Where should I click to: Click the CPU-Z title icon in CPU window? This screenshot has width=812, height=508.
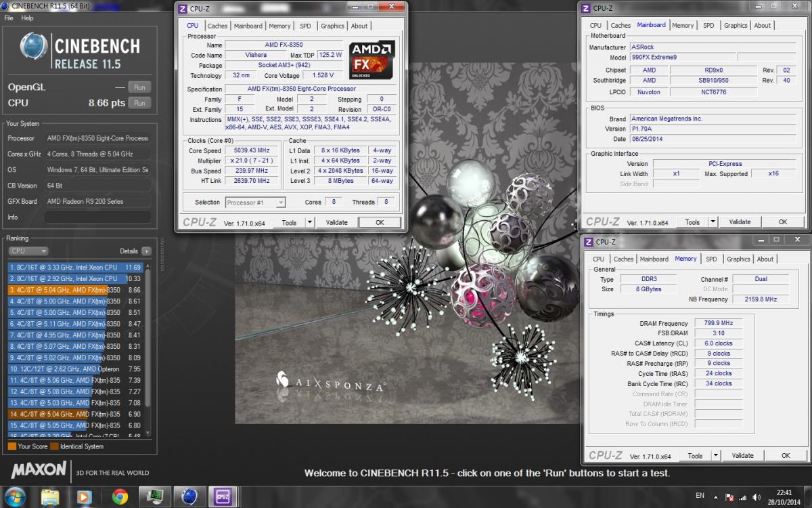[x=183, y=9]
